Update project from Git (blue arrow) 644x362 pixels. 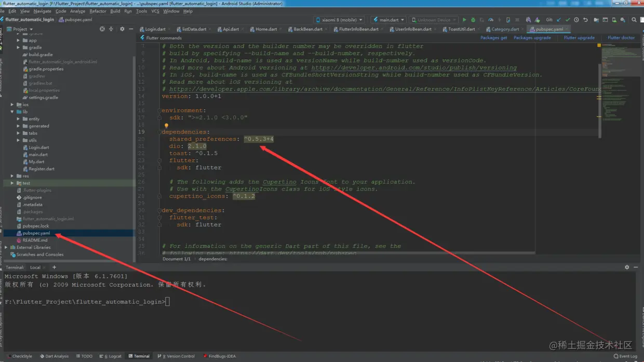(559, 20)
